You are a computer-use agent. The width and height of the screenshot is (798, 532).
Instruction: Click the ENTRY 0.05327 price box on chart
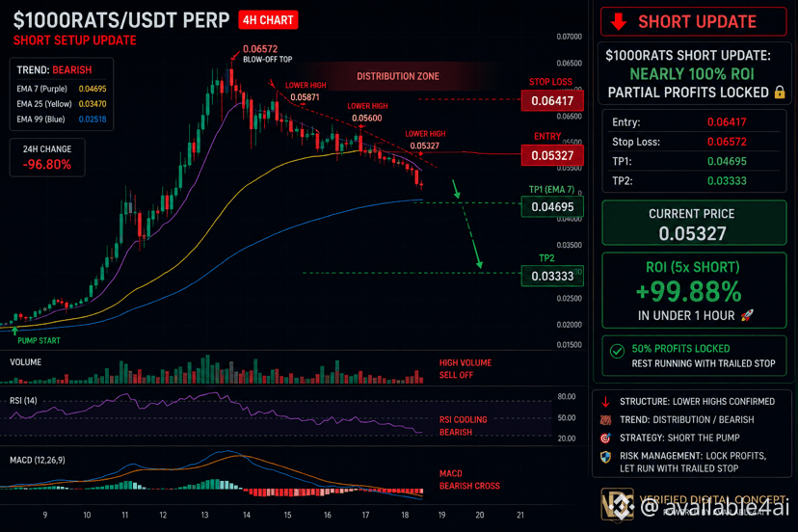coord(552,155)
